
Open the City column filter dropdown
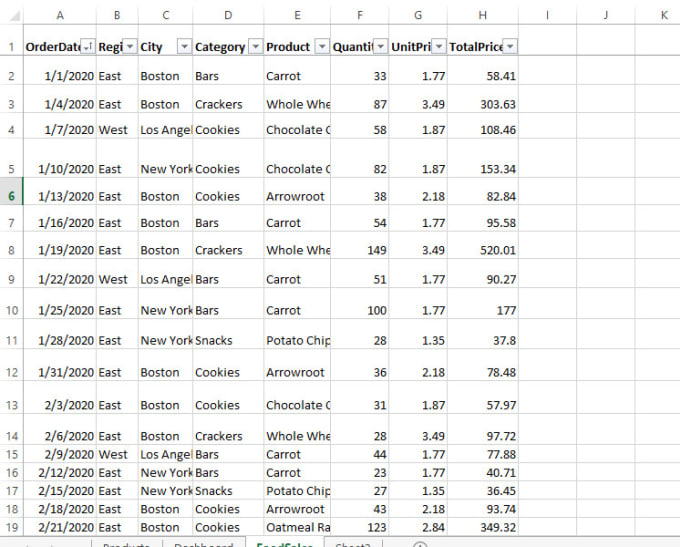coord(184,46)
